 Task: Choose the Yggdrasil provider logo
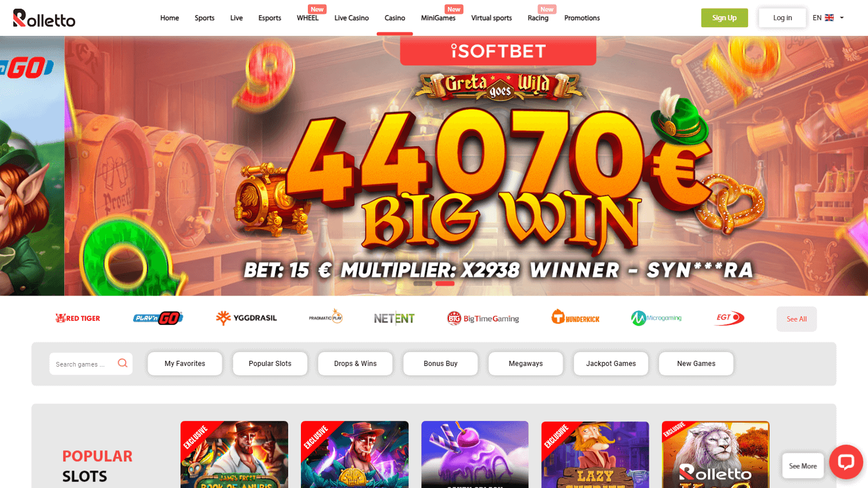click(247, 318)
